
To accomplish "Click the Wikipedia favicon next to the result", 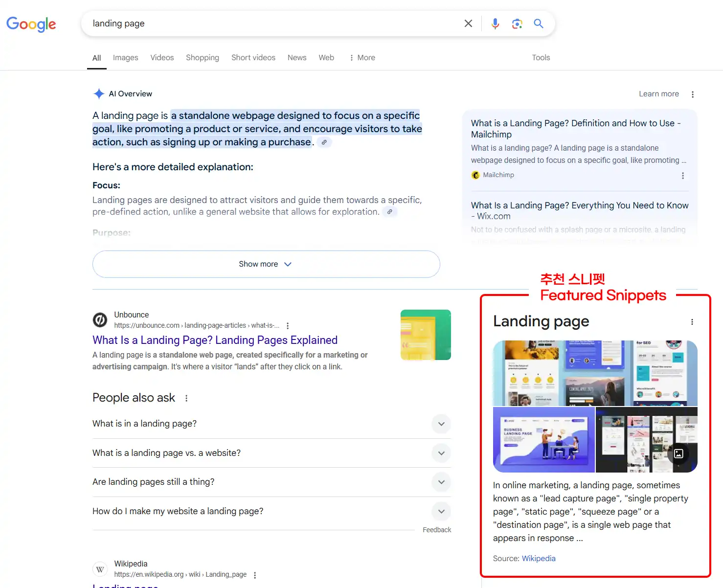I will click(x=100, y=568).
